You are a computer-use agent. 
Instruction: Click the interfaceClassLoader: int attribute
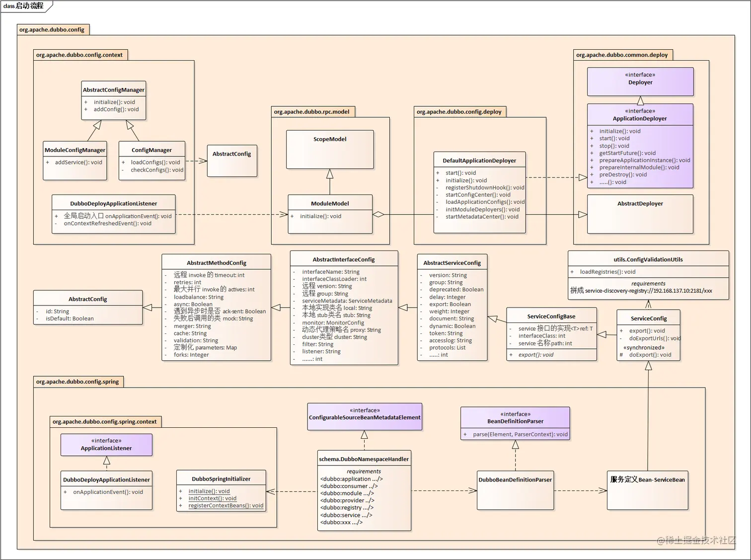click(334, 279)
